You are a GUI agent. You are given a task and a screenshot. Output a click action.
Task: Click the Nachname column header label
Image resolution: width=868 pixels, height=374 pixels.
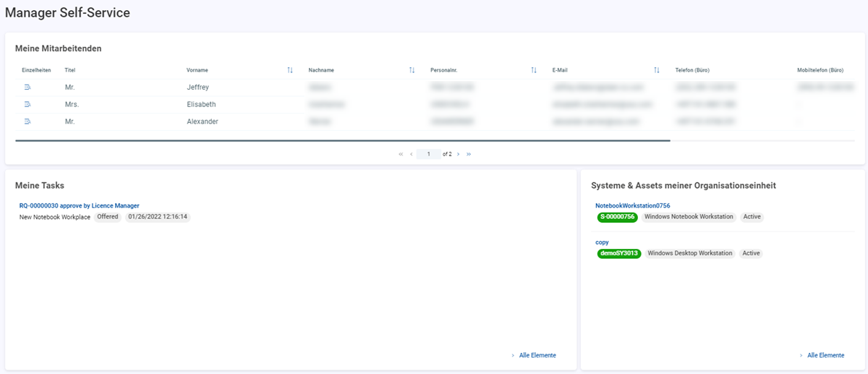321,70
